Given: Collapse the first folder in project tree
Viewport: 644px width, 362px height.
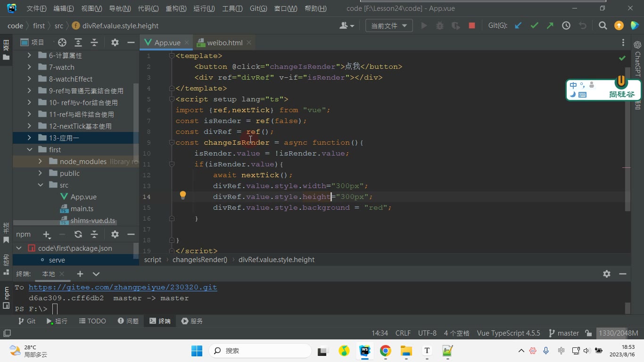Looking at the screenshot, I should pyautogui.click(x=29, y=149).
